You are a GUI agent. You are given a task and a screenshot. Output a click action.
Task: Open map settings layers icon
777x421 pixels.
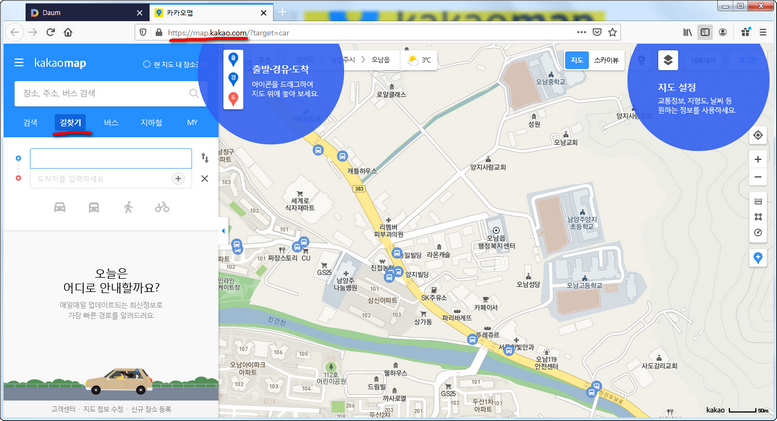[667, 60]
